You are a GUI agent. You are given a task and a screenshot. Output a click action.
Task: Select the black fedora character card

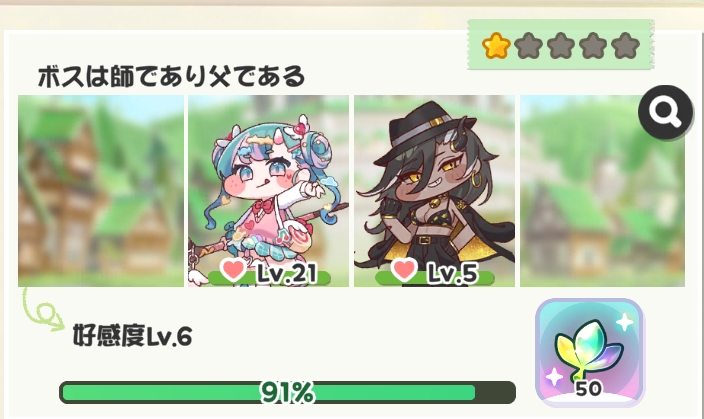(434, 191)
